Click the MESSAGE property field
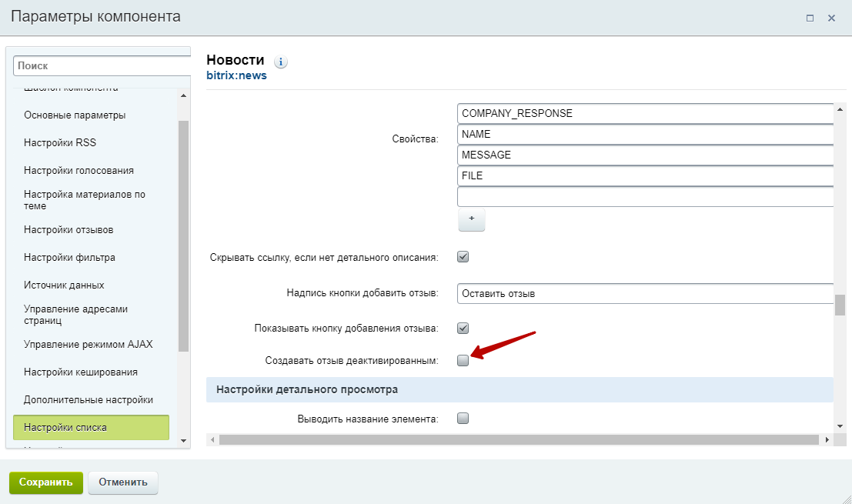This screenshot has height=504, width=852. point(646,155)
